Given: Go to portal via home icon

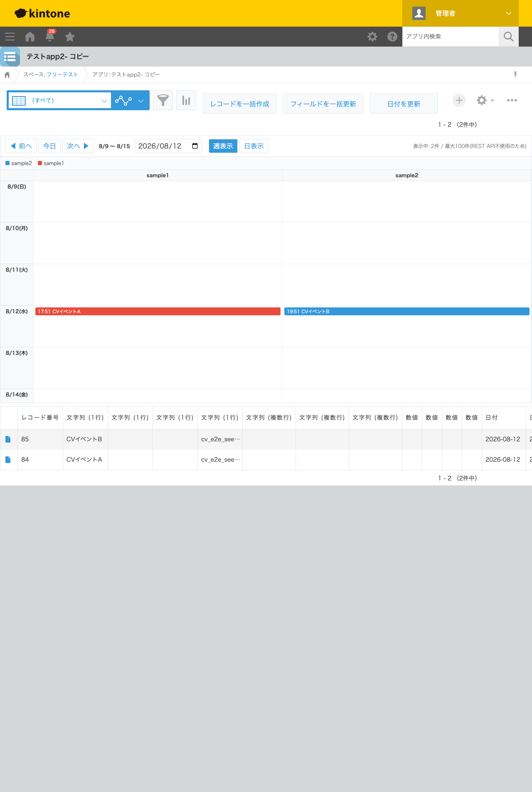Looking at the screenshot, I should tap(30, 37).
